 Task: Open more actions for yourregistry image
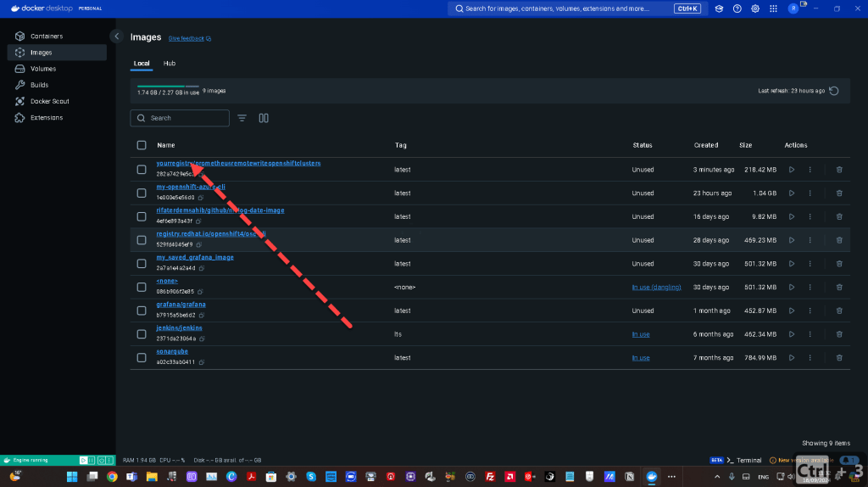[x=810, y=170]
